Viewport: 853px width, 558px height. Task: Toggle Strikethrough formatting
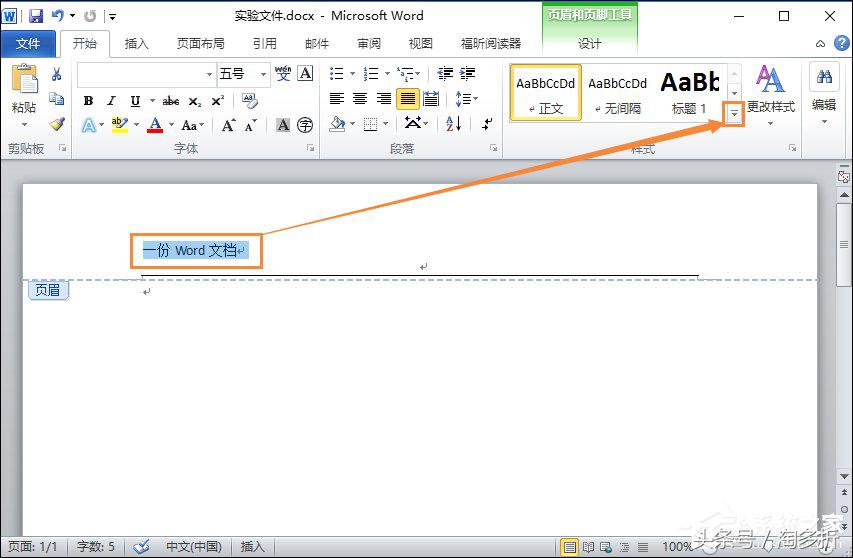171,101
